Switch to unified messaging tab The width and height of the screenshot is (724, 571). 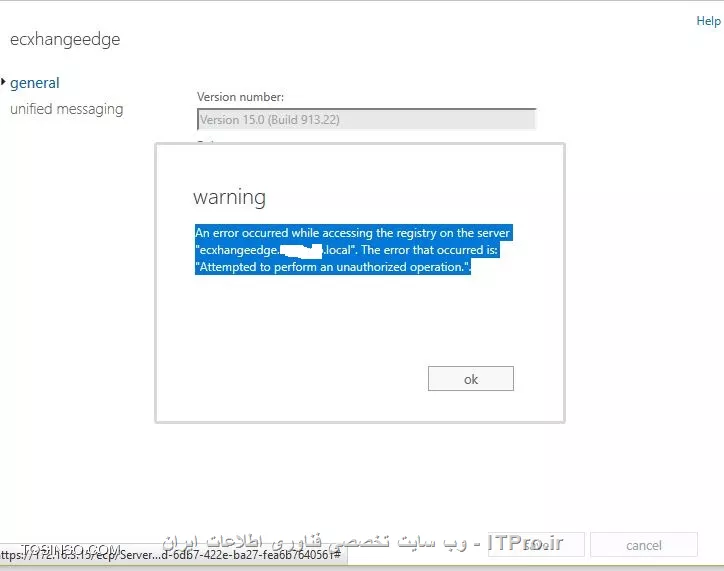66,109
